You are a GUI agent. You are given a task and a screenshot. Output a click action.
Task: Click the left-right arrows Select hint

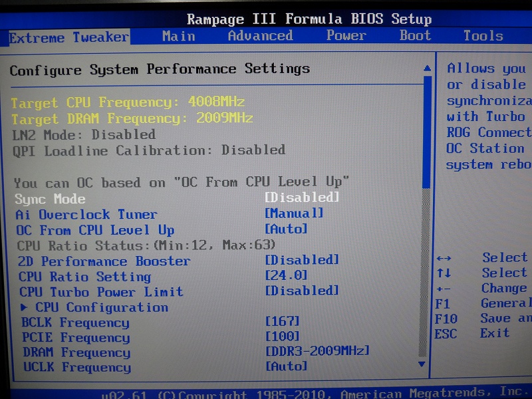pyautogui.click(x=481, y=257)
